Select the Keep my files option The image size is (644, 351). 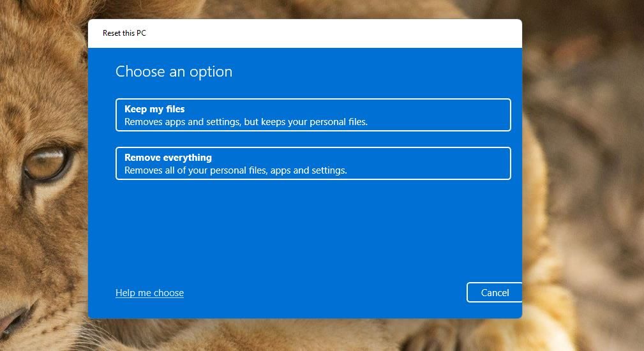313,115
